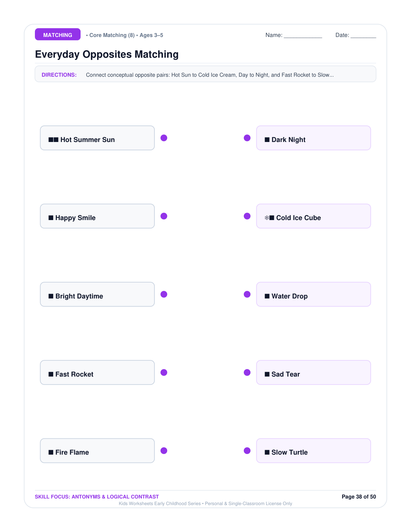
Task: Click the Name blank line
Action: coord(303,35)
